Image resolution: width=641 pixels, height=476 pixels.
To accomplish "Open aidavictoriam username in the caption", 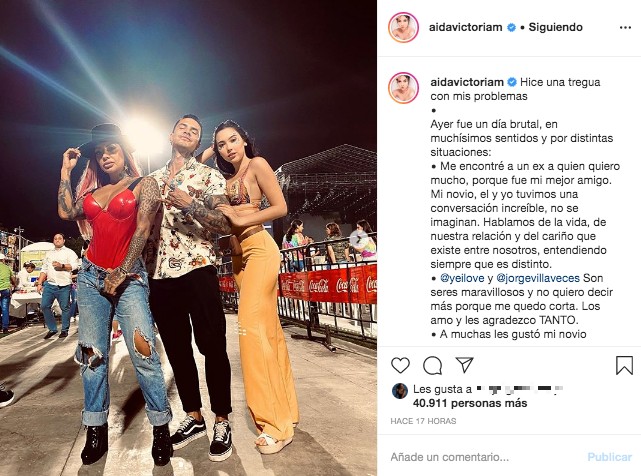I will [467, 82].
